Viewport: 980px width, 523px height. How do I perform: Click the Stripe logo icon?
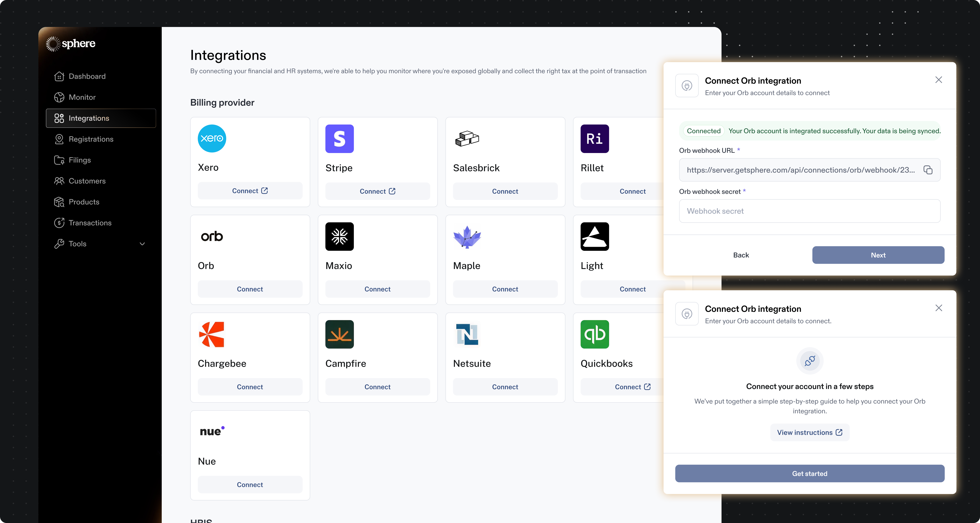click(339, 139)
